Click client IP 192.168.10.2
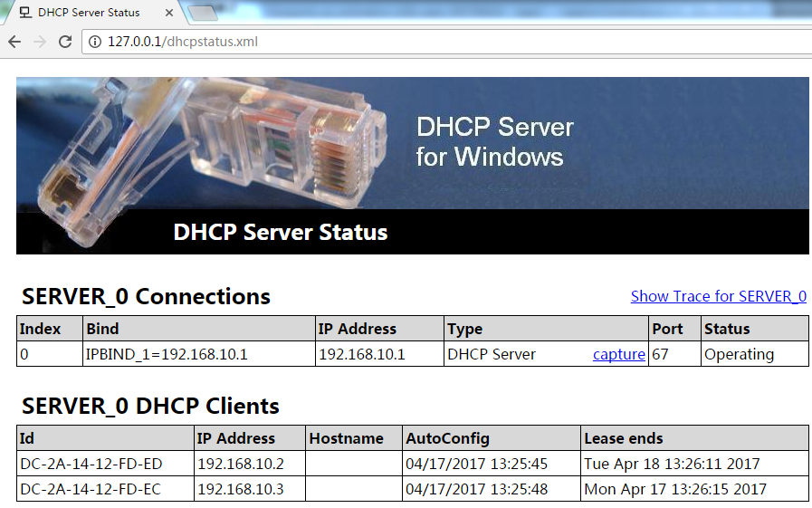The image size is (812, 508). (250, 464)
